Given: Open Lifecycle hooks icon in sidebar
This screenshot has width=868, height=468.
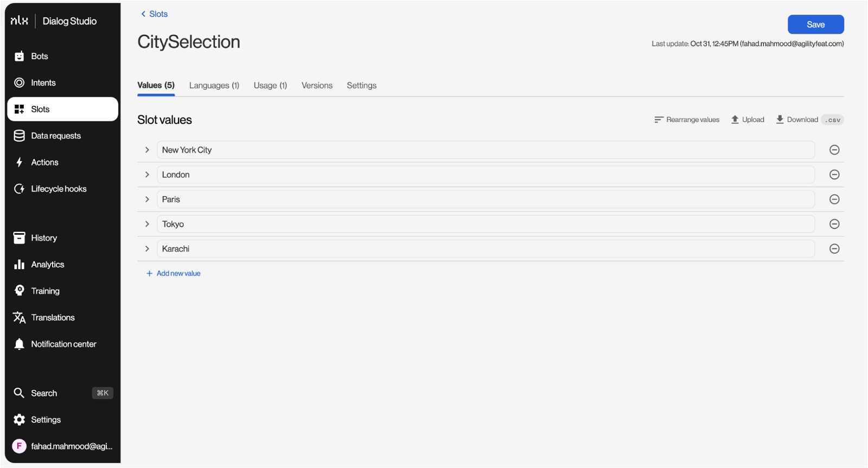Looking at the screenshot, I should pyautogui.click(x=20, y=189).
